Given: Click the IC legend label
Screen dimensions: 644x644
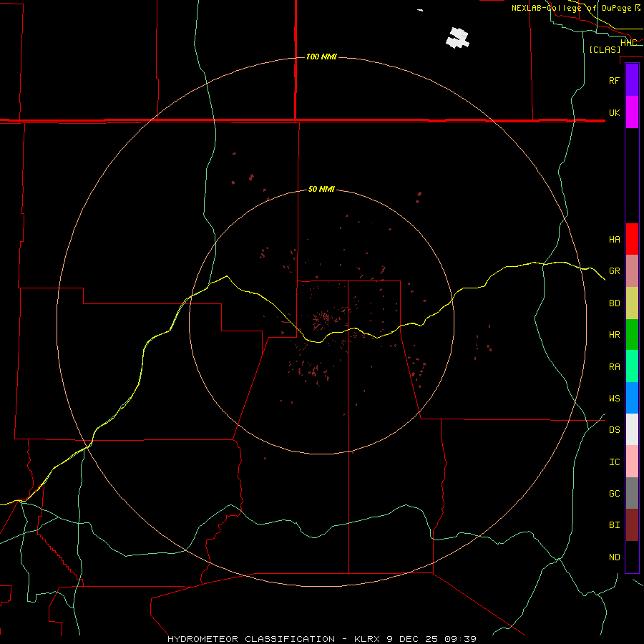Looking at the screenshot, I should 614,462.
